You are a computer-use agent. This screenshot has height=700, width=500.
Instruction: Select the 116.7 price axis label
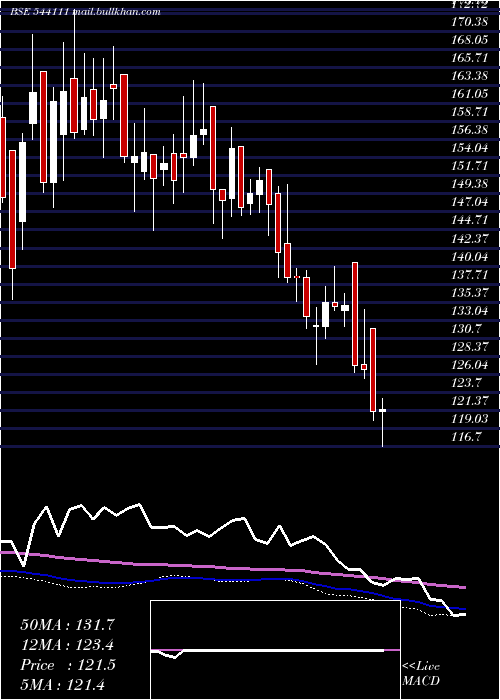click(x=467, y=437)
